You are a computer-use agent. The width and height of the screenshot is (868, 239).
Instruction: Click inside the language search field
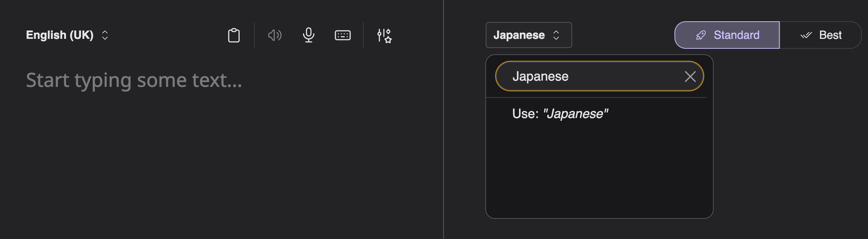(x=623, y=77)
